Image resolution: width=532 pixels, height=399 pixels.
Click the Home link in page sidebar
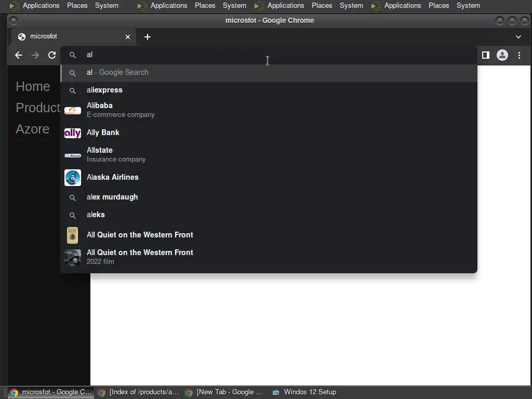[33, 87]
